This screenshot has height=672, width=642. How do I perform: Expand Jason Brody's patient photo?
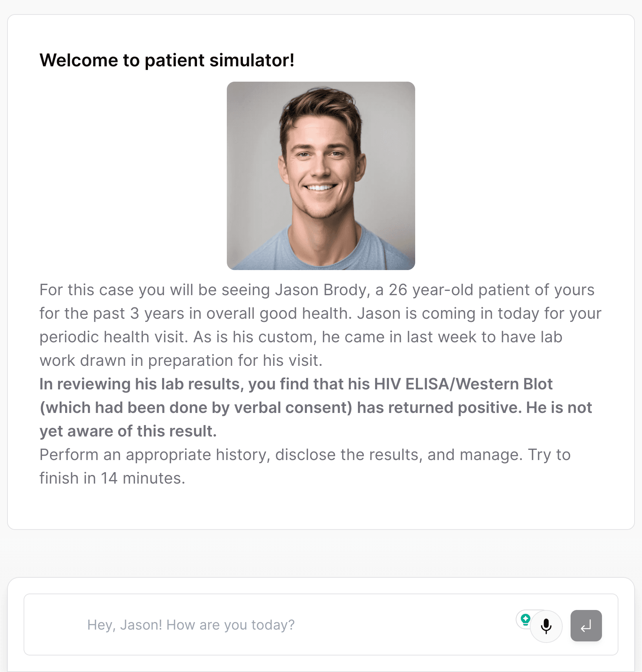[321, 175]
